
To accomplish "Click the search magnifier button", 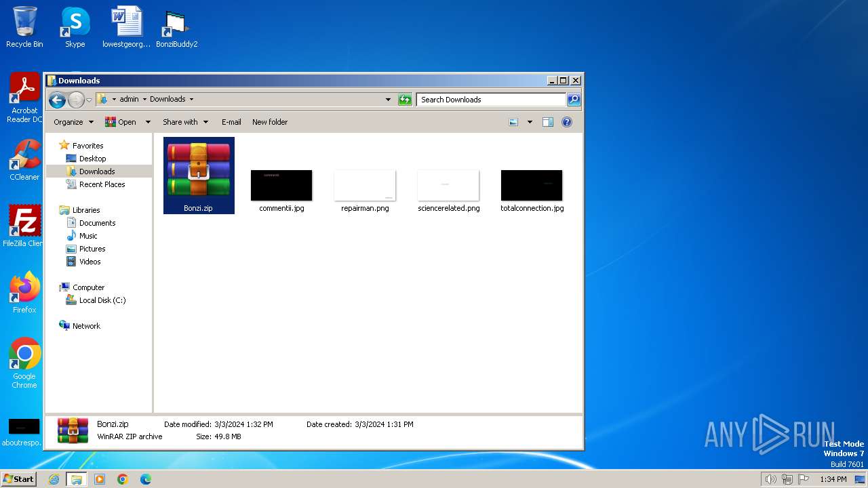I will coord(574,100).
